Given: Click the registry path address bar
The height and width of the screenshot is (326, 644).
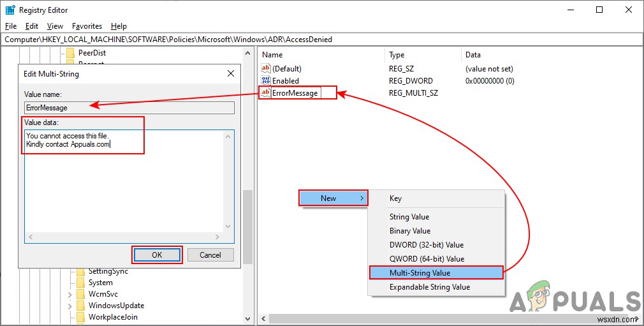Looking at the screenshot, I should click(322, 40).
